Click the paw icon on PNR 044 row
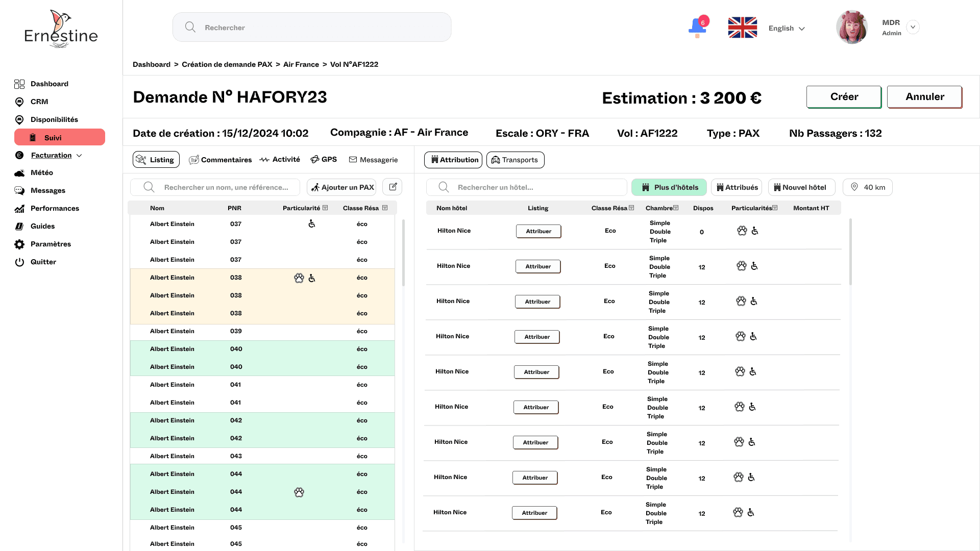Screen dimensions: 980x551 pyautogui.click(x=299, y=492)
